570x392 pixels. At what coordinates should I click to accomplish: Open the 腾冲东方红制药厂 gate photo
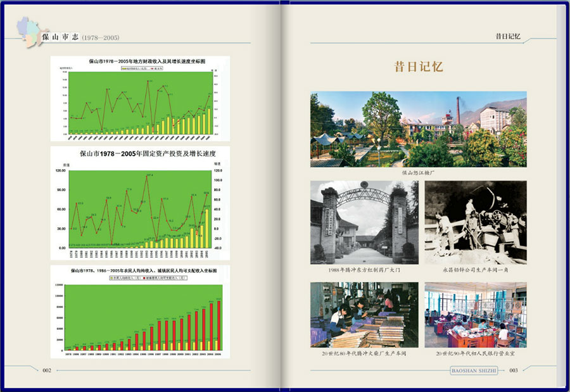(x=364, y=222)
